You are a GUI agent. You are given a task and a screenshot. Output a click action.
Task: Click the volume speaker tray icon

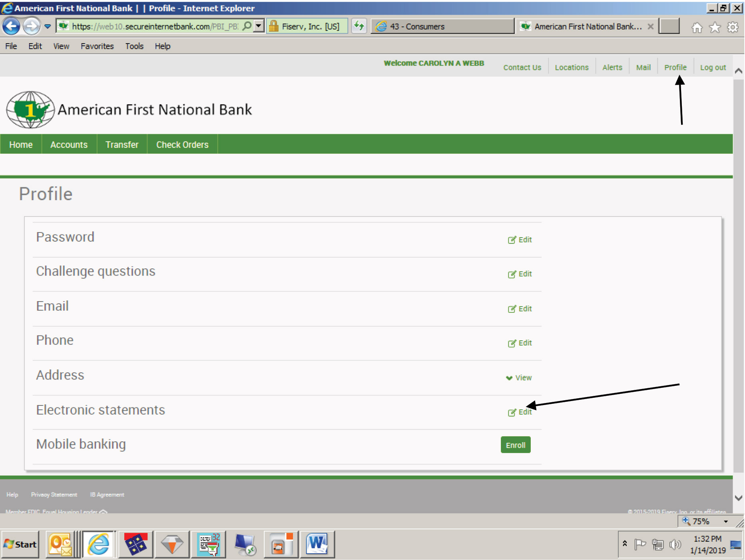click(x=675, y=544)
